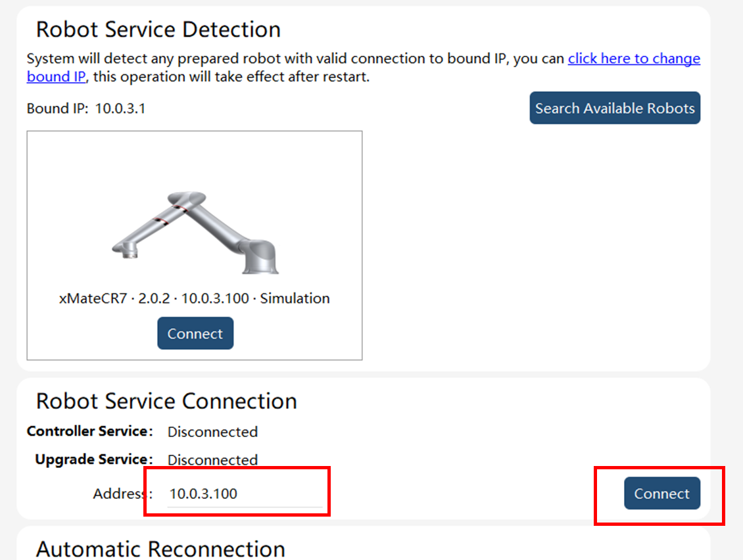Click the Robot Service Connection heading
743x560 pixels.
(166, 402)
